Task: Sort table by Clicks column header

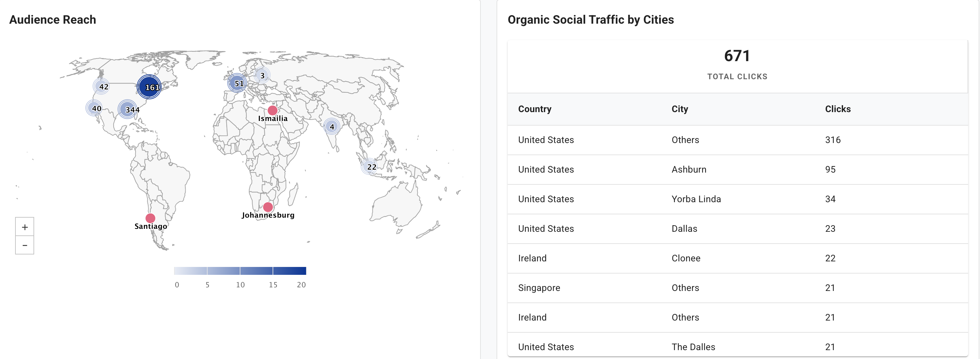Action: [837, 109]
